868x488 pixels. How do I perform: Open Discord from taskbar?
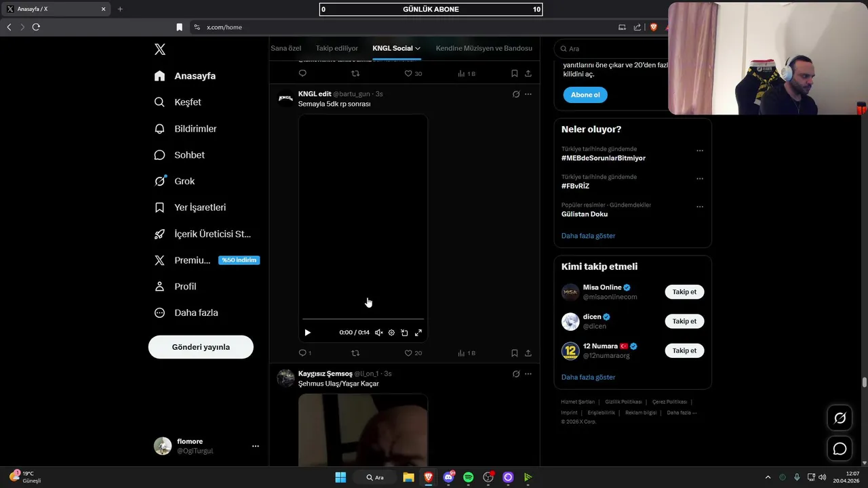coord(448,478)
